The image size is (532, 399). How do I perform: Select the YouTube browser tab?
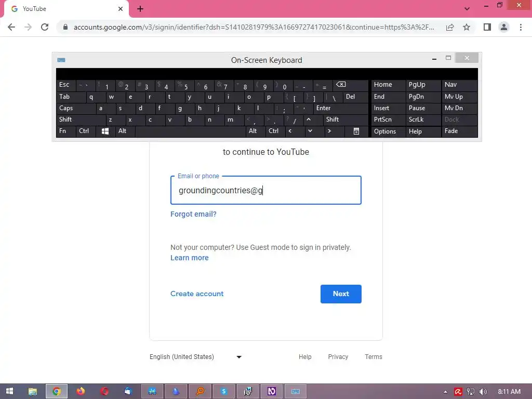tap(66, 9)
